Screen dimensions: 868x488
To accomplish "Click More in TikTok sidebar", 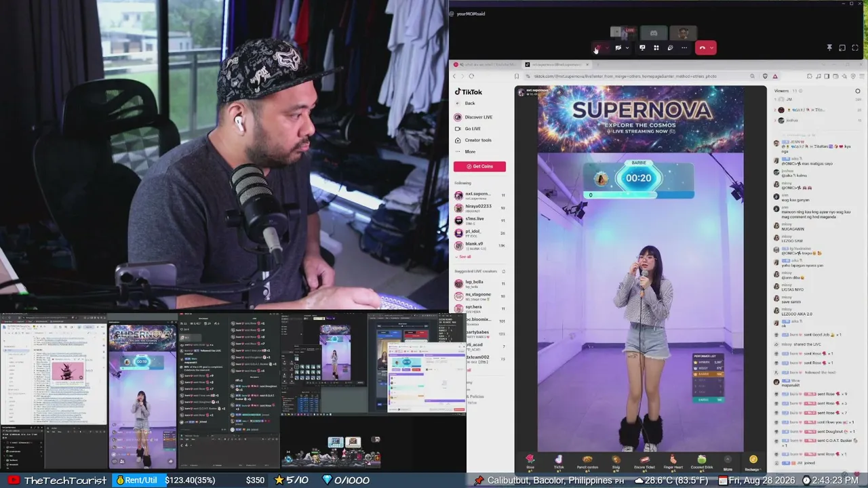I will tap(465, 152).
